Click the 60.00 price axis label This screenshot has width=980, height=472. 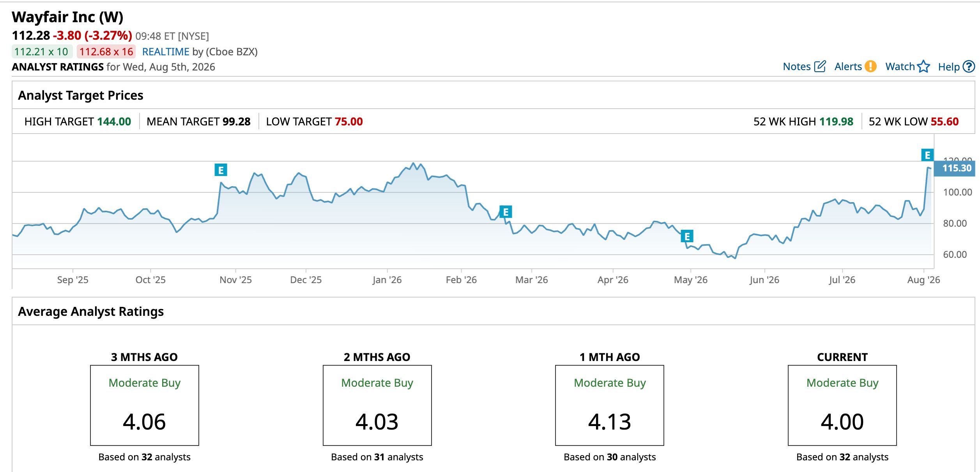[955, 255]
